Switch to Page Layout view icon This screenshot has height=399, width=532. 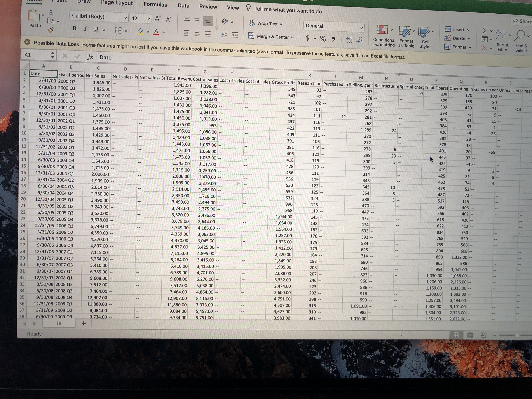click(x=470, y=335)
